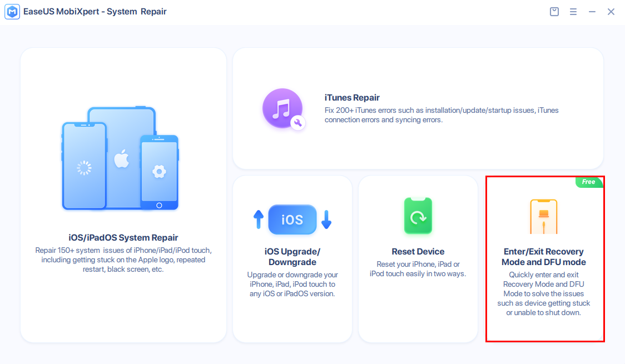
Task: Click the blue iOS badge icon
Action: click(292, 220)
